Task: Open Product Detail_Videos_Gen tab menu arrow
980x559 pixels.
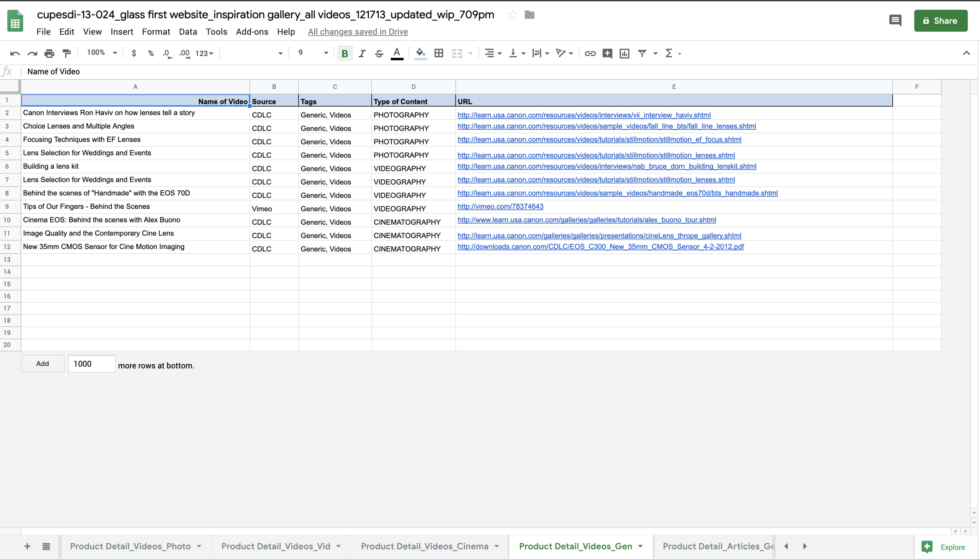Action: pyautogui.click(x=641, y=546)
